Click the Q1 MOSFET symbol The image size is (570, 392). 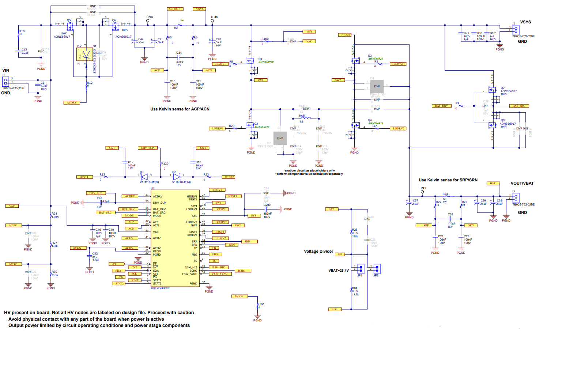tap(251, 61)
